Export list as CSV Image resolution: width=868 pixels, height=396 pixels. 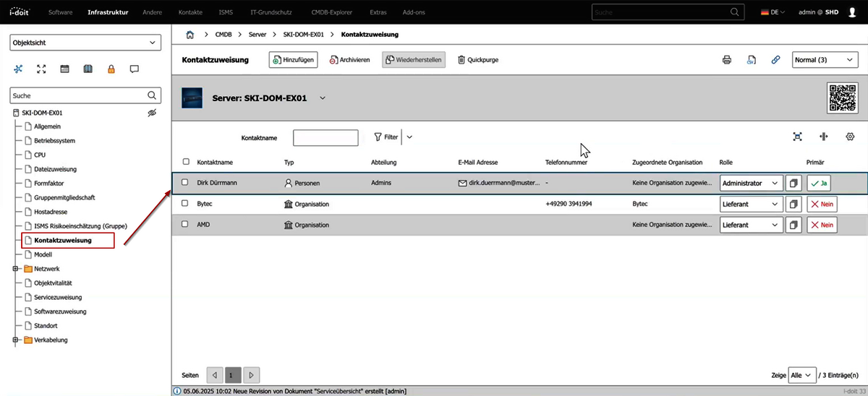(752, 60)
